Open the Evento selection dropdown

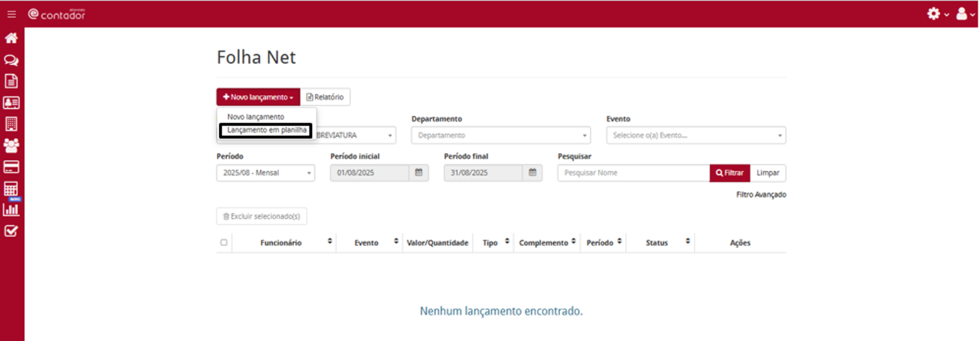696,135
